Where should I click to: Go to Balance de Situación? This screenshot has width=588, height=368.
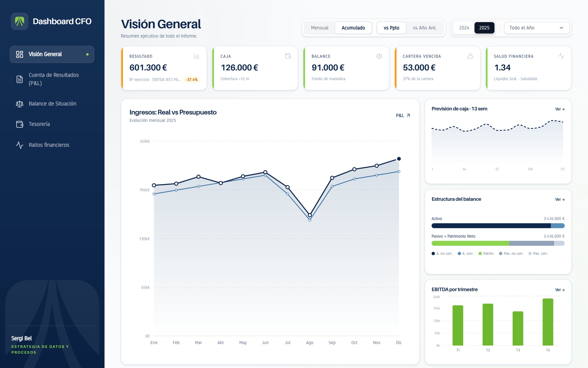coord(52,104)
